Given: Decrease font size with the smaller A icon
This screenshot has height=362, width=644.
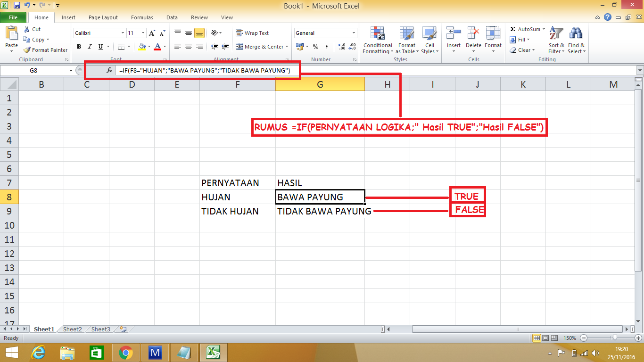Looking at the screenshot, I should tap(162, 33).
